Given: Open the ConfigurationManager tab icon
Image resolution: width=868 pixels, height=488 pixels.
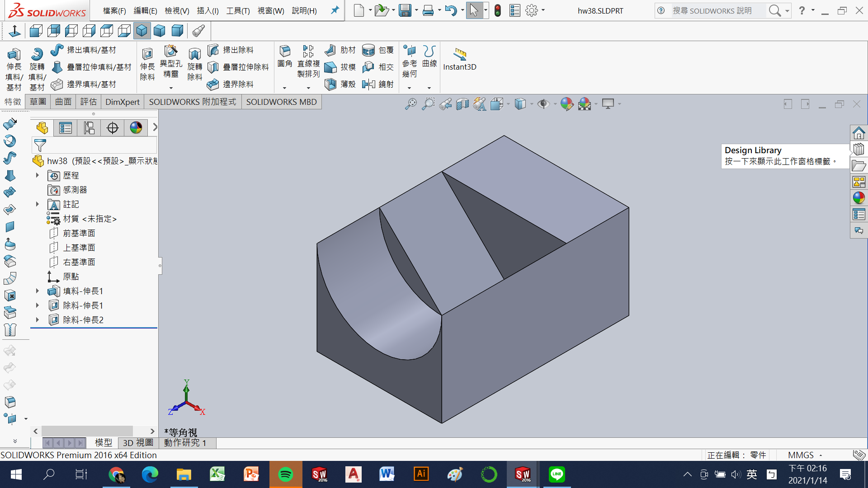Looking at the screenshot, I should (89, 128).
